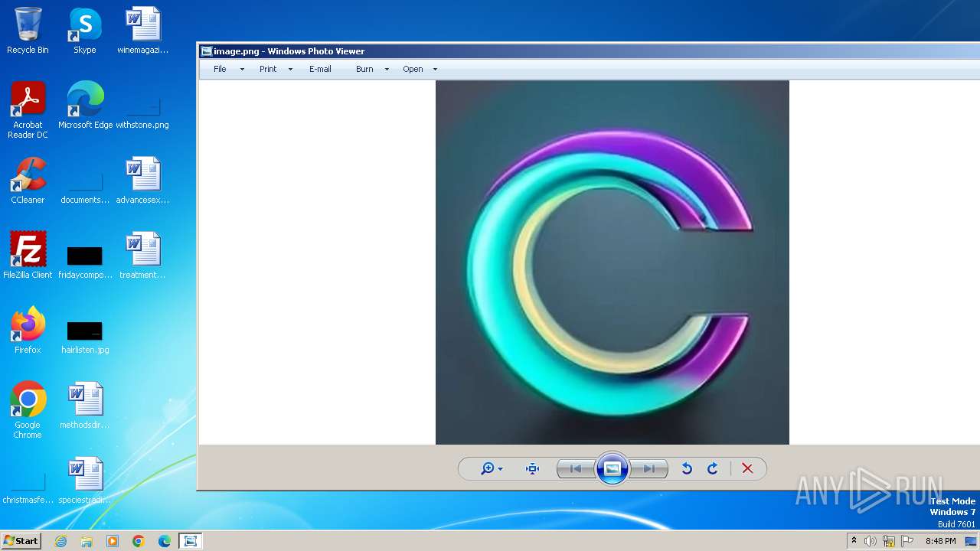The height and width of the screenshot is (551, 980).
Task: Rotate the image counterclockwise
Action: [687, 469]
